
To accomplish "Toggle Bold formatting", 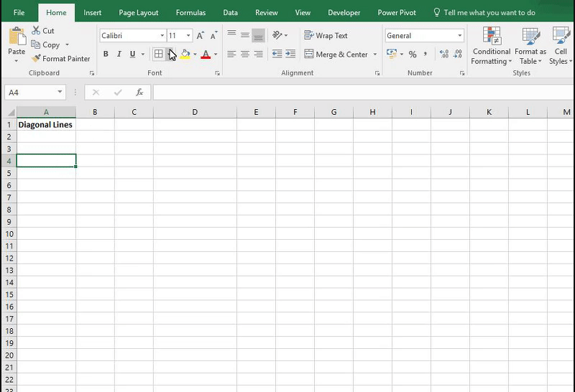I will [106, 55].
